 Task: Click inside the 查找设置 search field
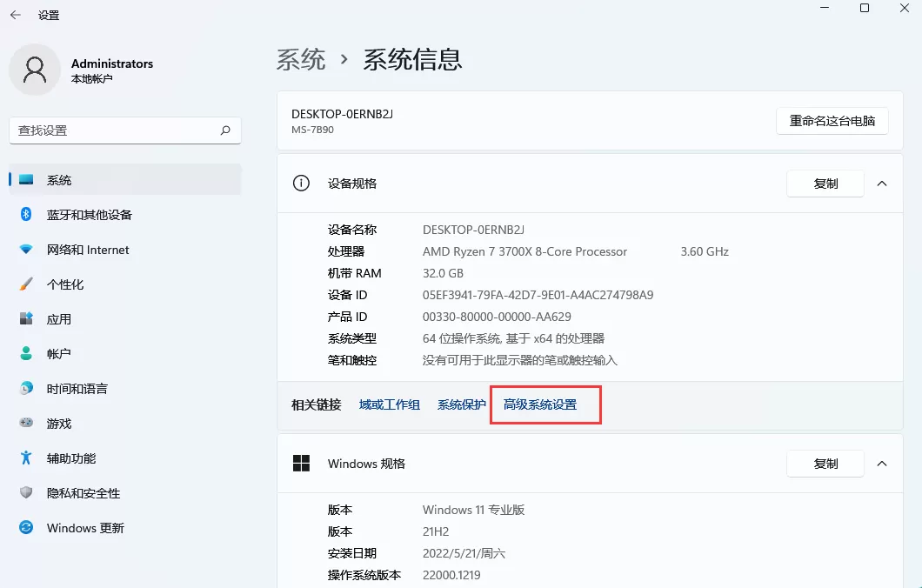pyautogui.click(x=124, y=129)
